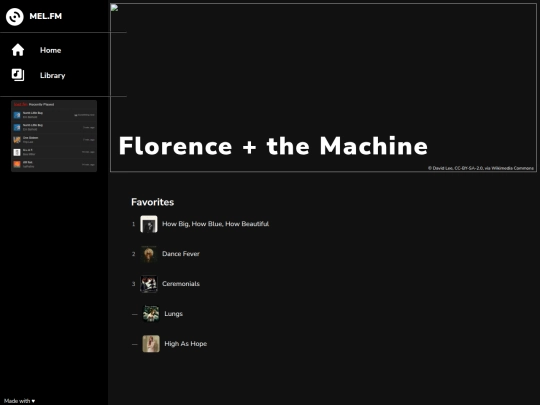The height and width of the screenshot is (405, 540).
Task: Click the MEL.FM circular logo icon
Action: [x=14, y=16]
